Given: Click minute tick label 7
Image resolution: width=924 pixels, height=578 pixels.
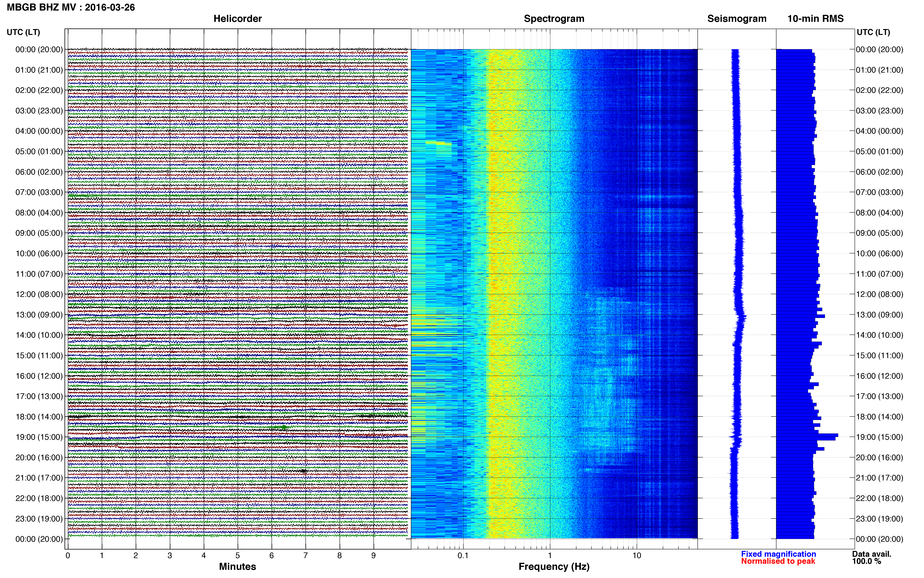Looking at the screenshot, I should (x=306, y=555).
